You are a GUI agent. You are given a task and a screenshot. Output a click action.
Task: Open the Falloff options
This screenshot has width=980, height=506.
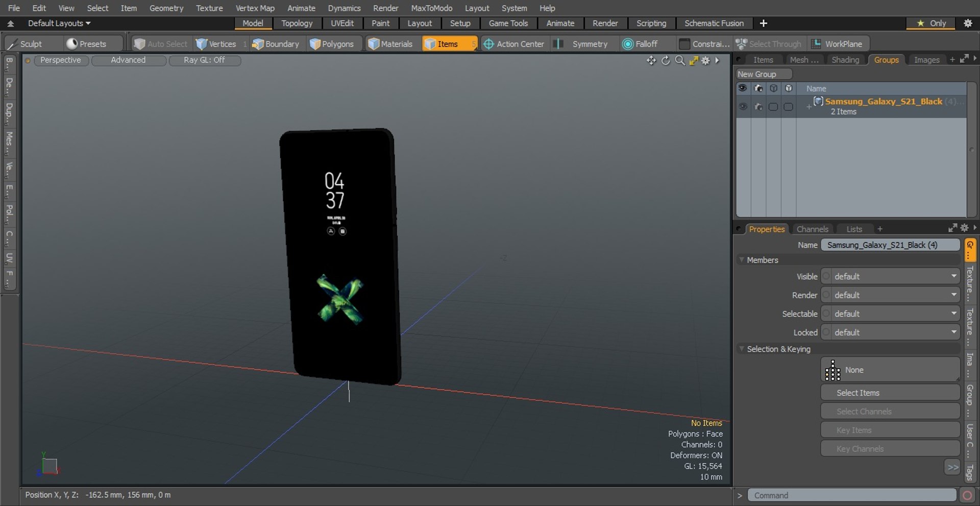coord(641,44)
